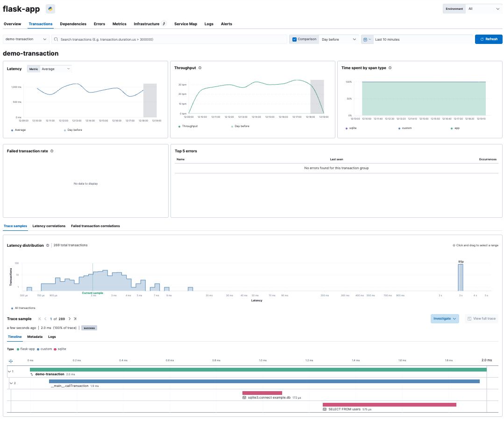Click into the Search transactions field
The image size is (504, 422).
[169, 39]
